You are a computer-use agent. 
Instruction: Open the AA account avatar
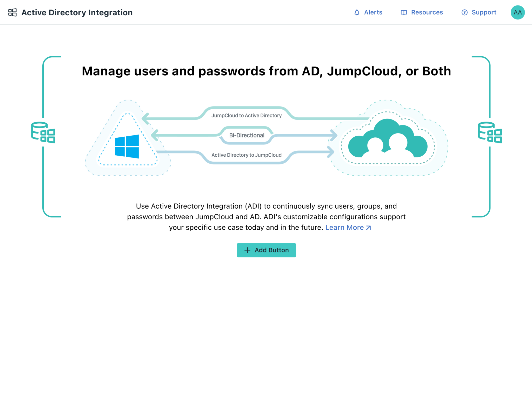518,12
